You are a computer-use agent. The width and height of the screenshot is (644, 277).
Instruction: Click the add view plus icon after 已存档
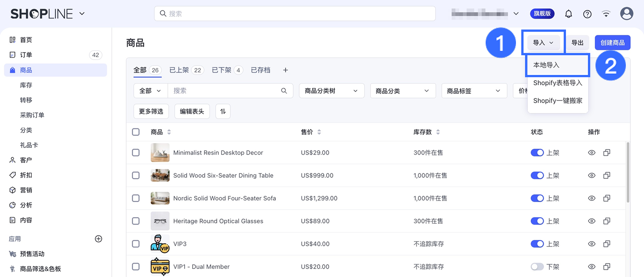tap(285, 70)
